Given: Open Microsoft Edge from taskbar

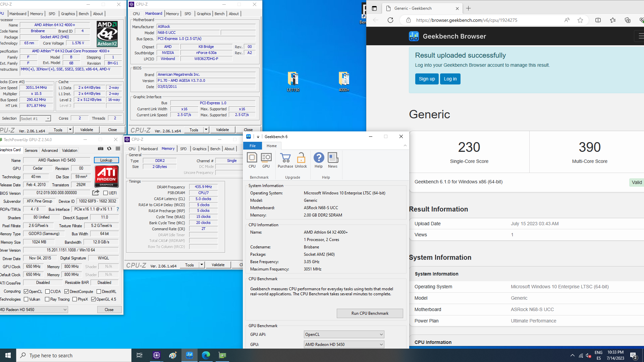Looking at the screenshot, I should point(206,355).
